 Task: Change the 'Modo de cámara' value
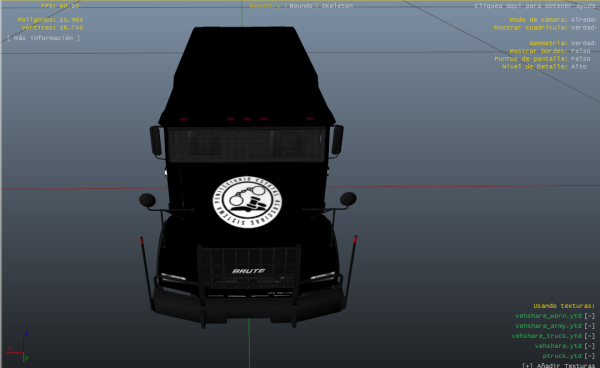(583, 20)
